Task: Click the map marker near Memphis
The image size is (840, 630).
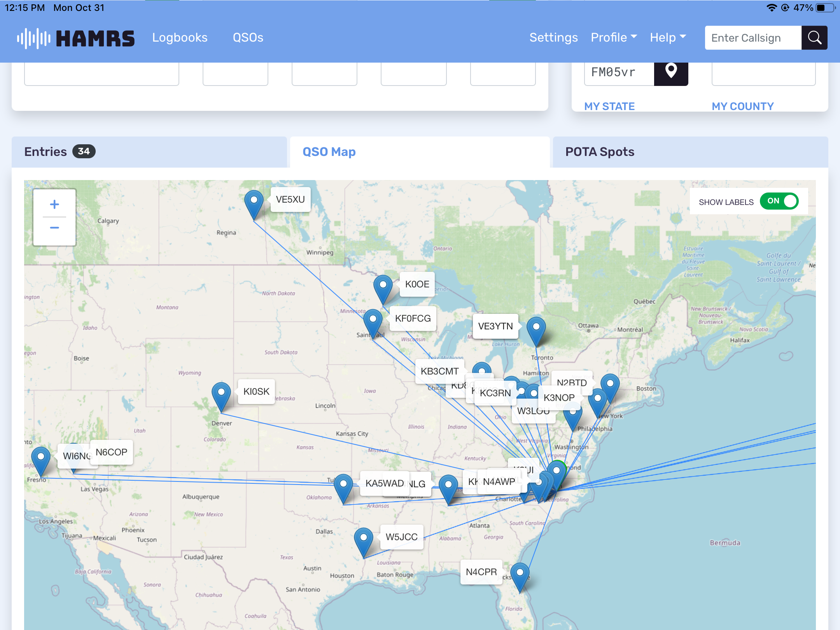Action: [448, 490]
